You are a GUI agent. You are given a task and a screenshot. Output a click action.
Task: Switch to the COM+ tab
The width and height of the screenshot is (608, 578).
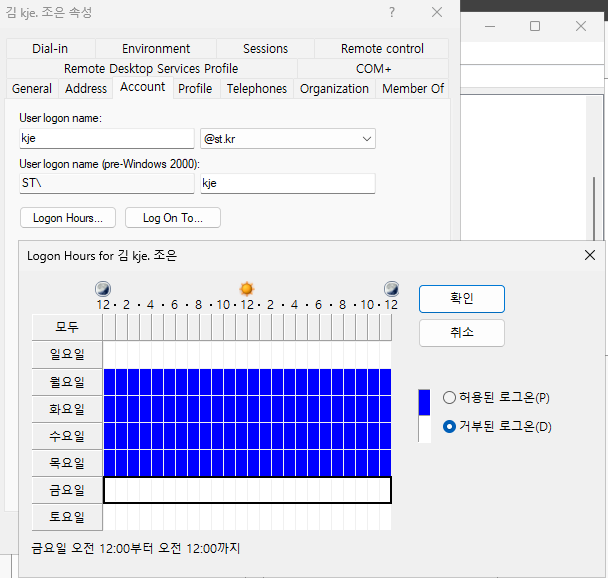pyautogui.click(x=373, y=69)
